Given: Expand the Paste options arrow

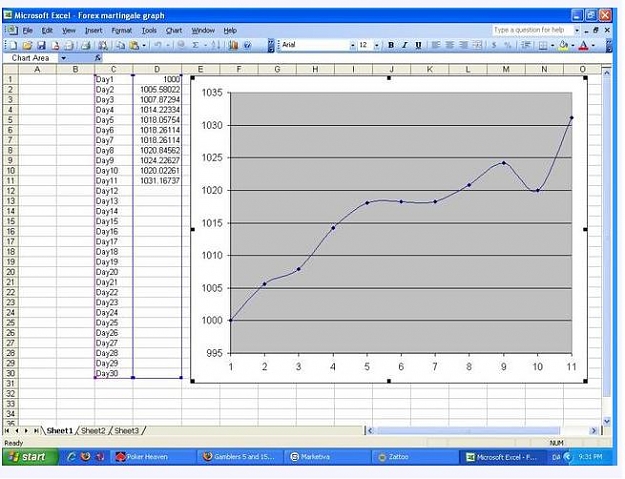Looking at the screenshot, I should pos(144,46).
